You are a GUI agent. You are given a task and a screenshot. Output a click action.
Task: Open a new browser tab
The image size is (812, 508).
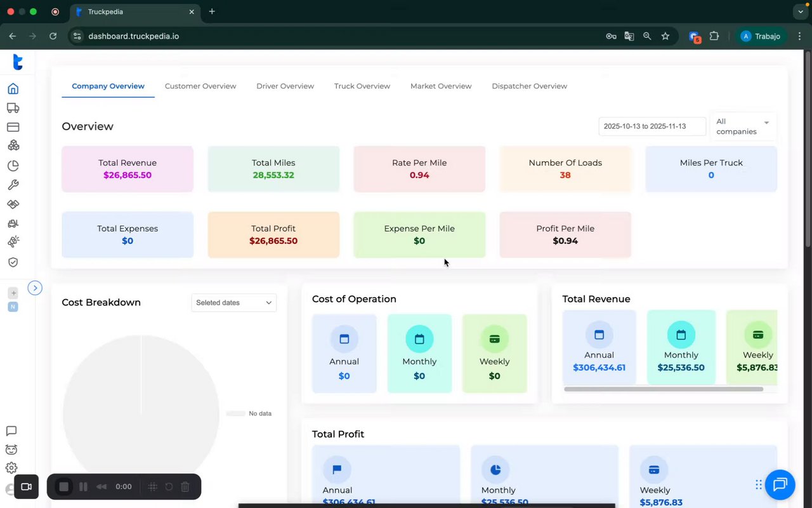click(x=212, y=11)
